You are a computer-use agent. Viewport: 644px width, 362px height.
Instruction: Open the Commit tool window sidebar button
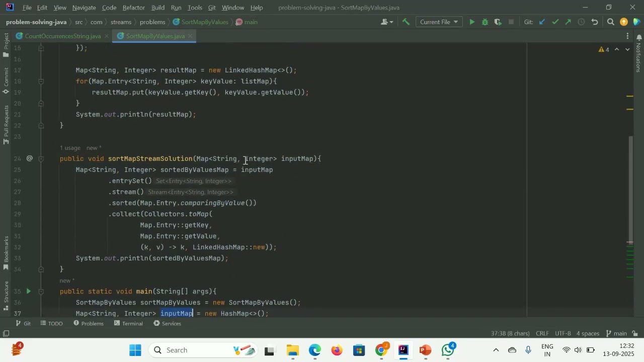point(6,80)
